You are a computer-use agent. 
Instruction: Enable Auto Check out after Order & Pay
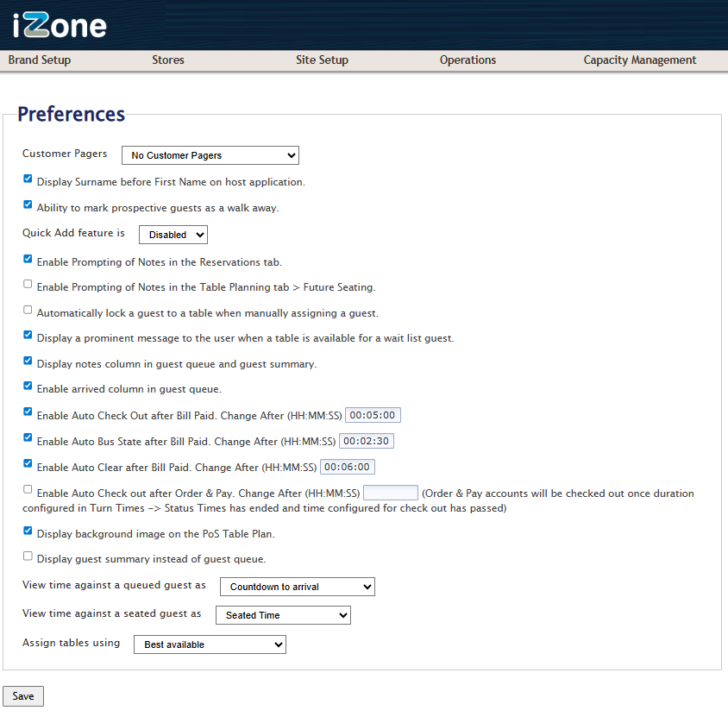pos(28,489)
